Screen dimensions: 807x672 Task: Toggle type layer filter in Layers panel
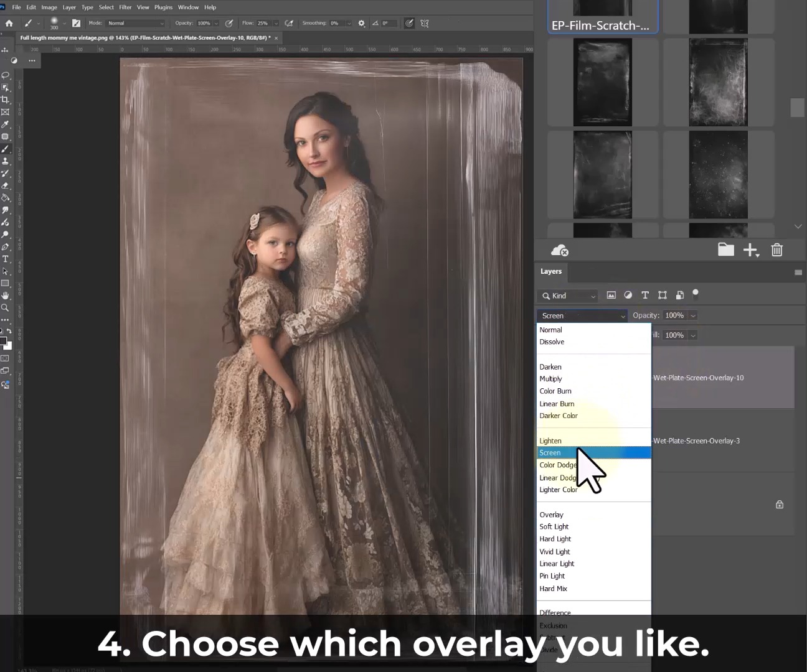[645, 295]
